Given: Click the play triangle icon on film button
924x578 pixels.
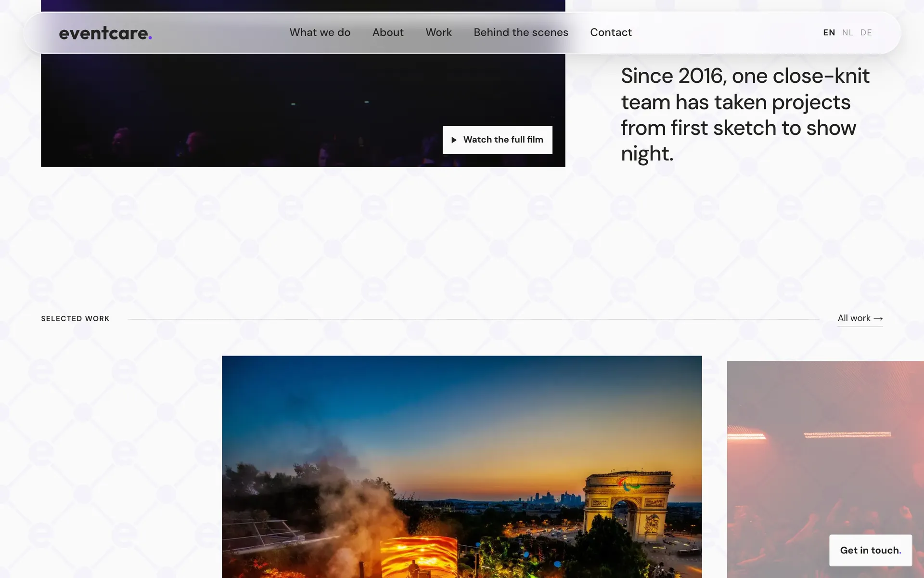Looking at the screenshot, I should pos(454,140).
